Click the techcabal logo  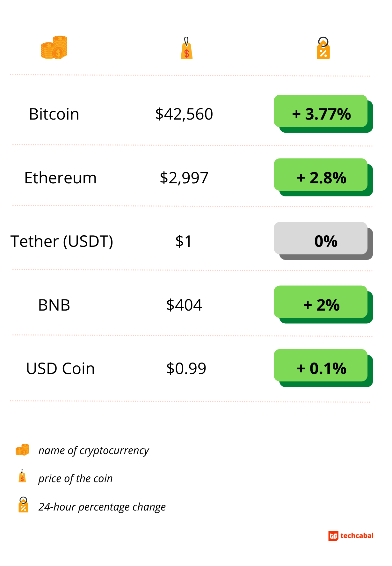(x=351, y=536)
